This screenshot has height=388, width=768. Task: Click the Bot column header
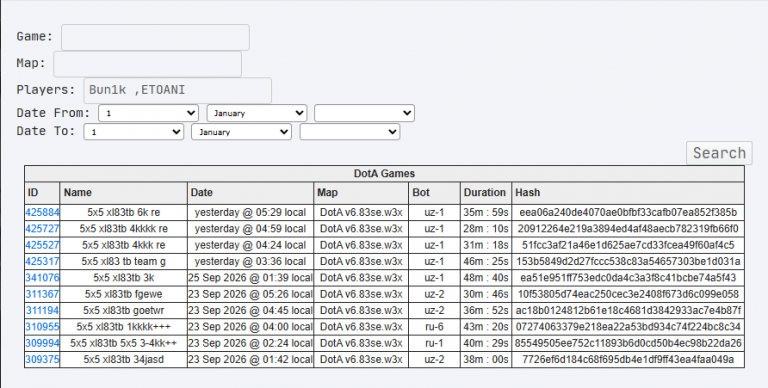[x=434, y=193]
